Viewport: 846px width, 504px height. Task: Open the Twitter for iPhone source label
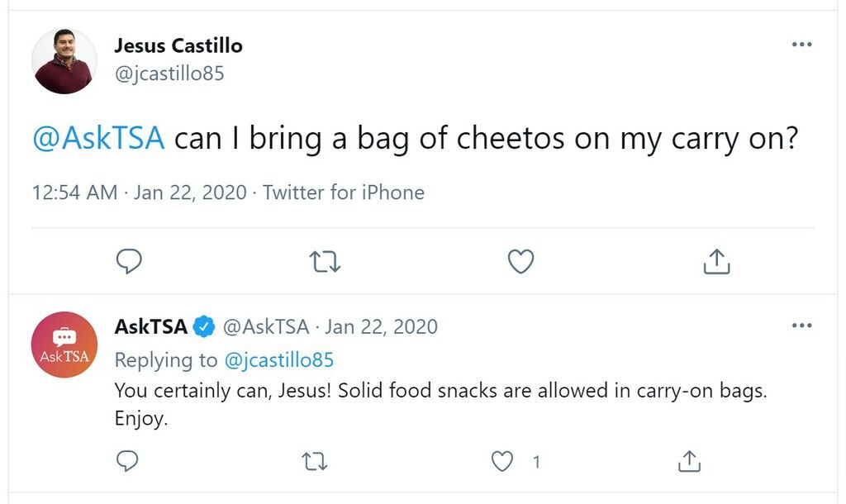point(344,193)
